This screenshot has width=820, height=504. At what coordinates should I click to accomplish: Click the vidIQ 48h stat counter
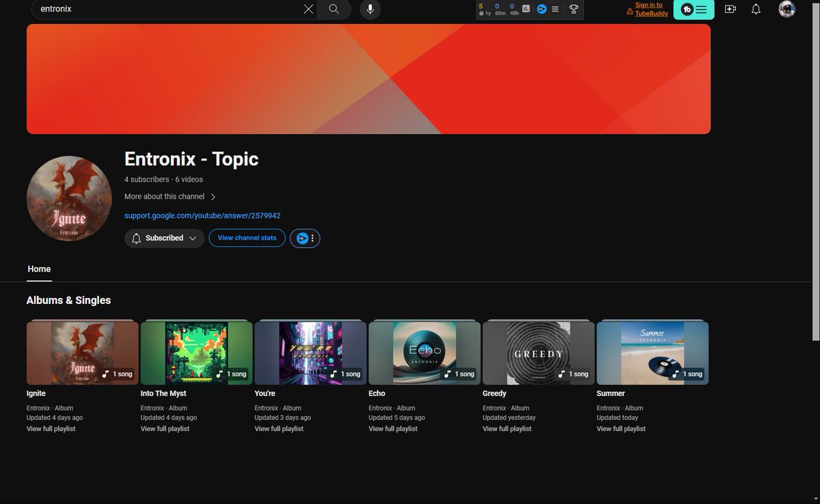coord(514,9)
